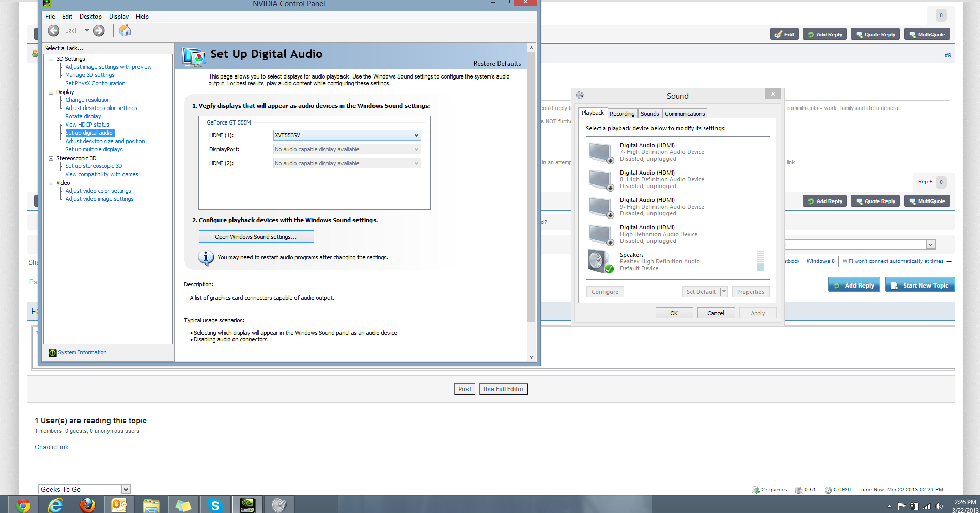The image size is (980, 513).
Task: Click the Sound dialog title bar icon
Action: (x=580, y=96)
